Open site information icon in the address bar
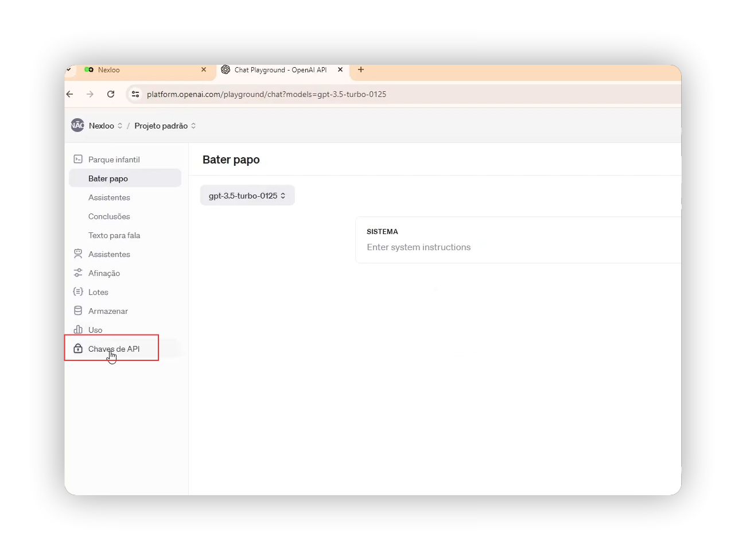Image resolution: width=746 pixels, height=560 pixels. 135,94
